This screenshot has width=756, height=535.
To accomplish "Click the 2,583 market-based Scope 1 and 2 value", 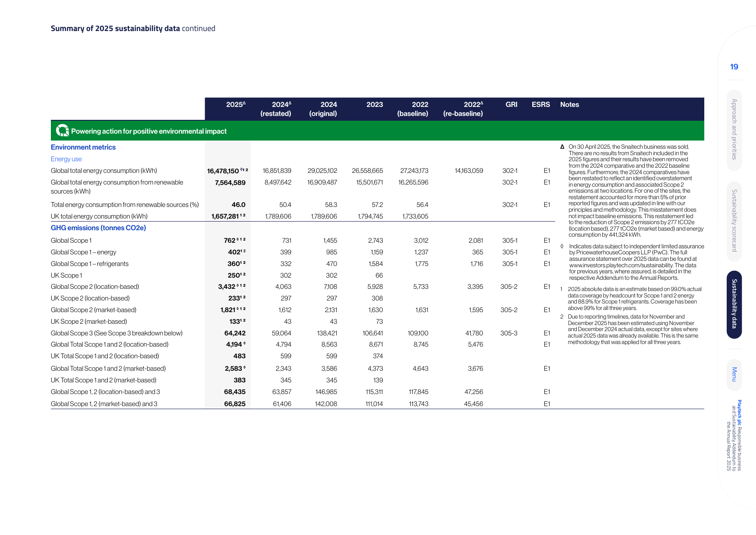I will coord(233,369).
